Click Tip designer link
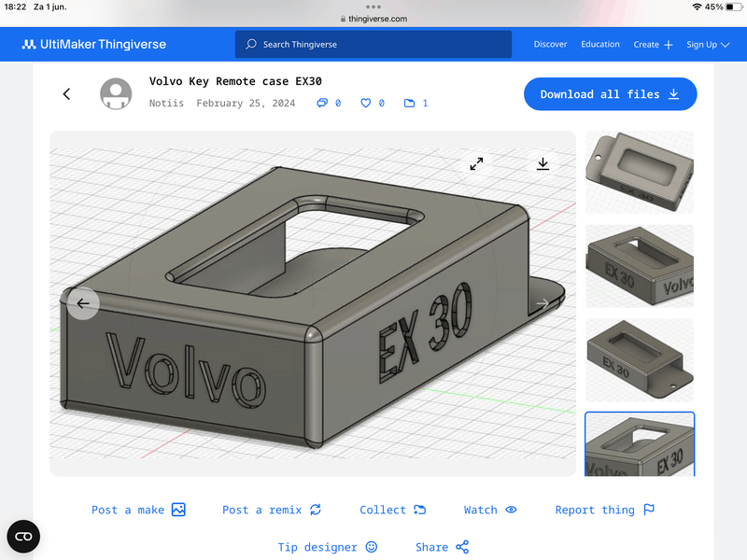Viewport: 747px width, 560px height. tap(328, 547)
